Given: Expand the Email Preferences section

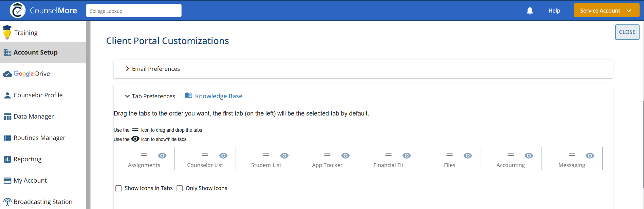Looking at the screenshot, I should [x=363, y=69].
